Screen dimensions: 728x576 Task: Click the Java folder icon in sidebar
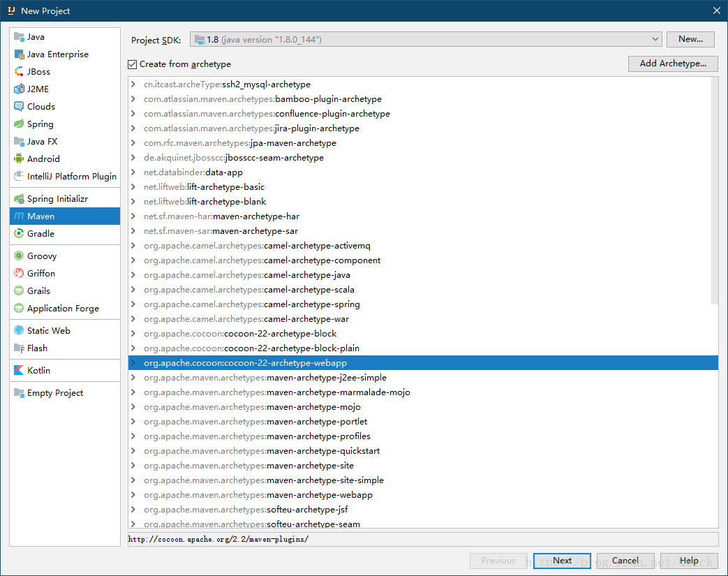pos(19,37)
